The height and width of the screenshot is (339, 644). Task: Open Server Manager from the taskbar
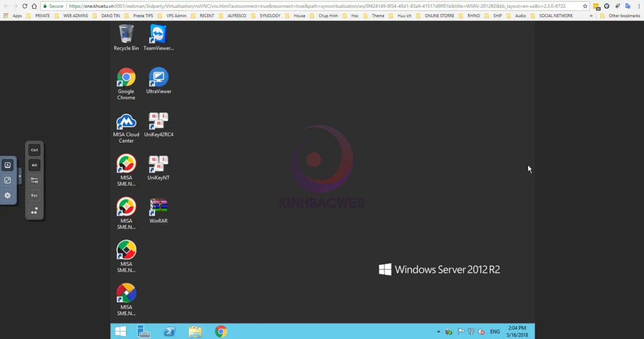coord(143,331)
